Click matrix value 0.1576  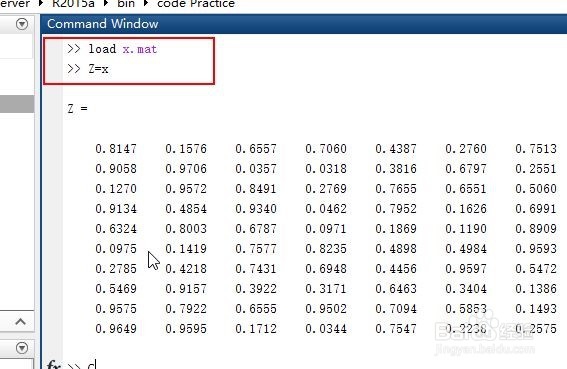pyautogui.click(x=186, y=149)
